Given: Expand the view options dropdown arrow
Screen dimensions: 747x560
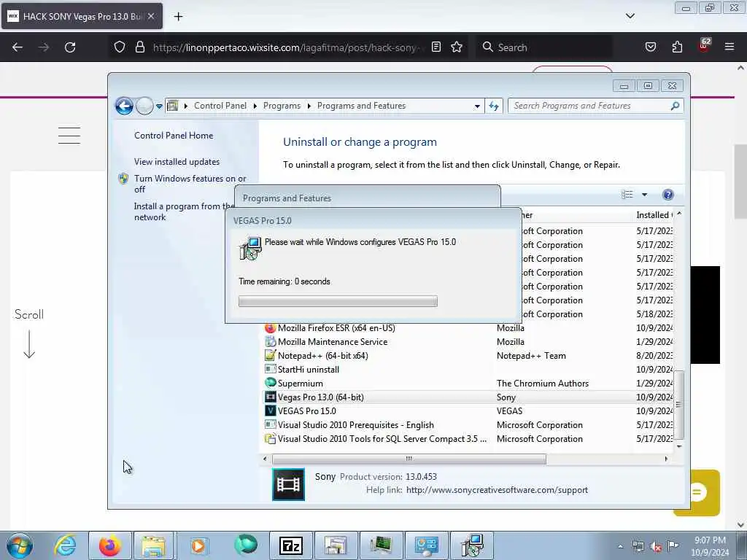Looking at the screenshot, I should (x=644, y=194).
